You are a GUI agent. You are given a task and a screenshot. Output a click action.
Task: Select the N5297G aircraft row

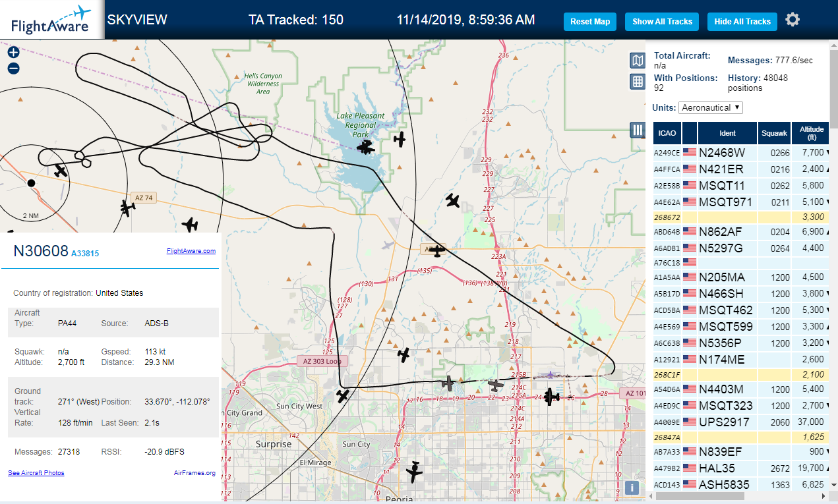coord(741,248)
